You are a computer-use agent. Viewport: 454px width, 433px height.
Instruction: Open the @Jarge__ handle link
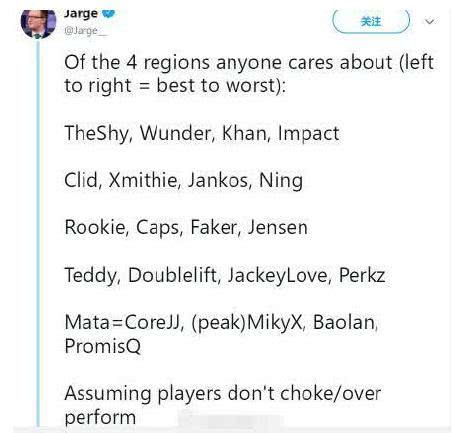tap(86, 31)
